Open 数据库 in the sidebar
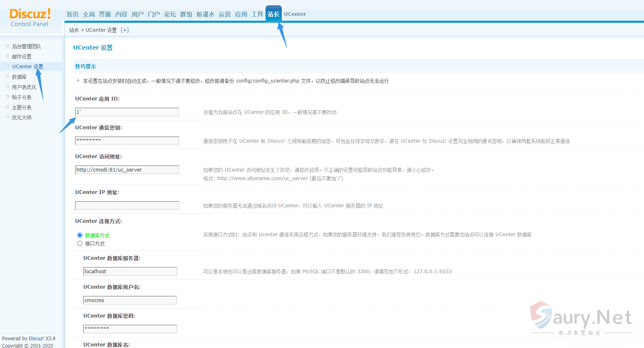 (19, 77)
